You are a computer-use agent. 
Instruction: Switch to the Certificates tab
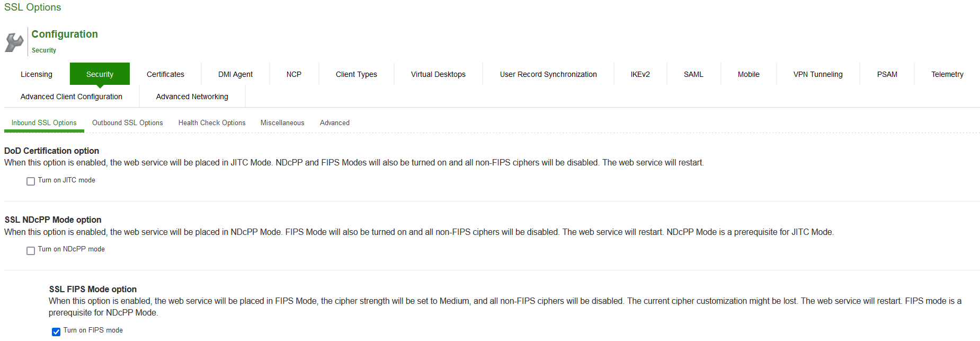tap(165, 74)
